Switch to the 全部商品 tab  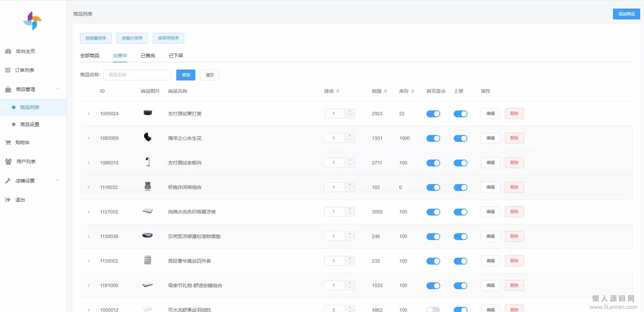[x=90, y=56]
